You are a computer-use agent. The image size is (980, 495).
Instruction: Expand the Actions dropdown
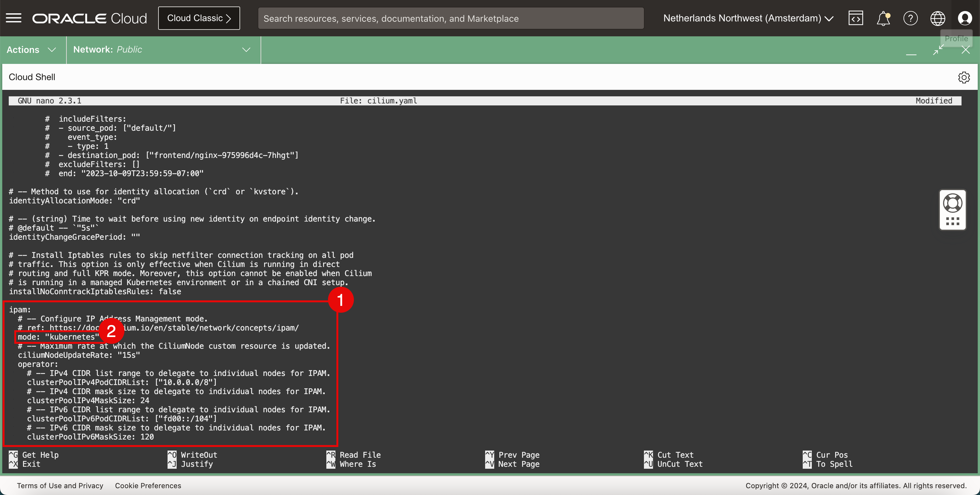coord(31,50)
